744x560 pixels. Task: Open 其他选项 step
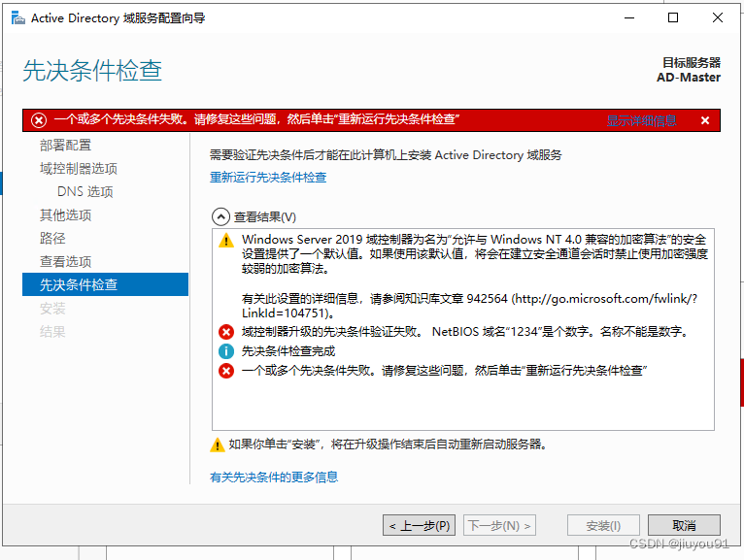point(65,214)
